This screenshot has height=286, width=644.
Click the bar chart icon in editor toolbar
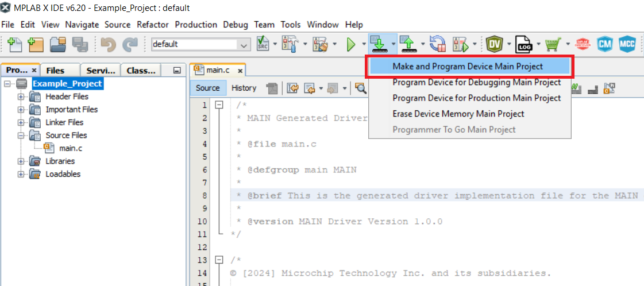coord(592,88)
